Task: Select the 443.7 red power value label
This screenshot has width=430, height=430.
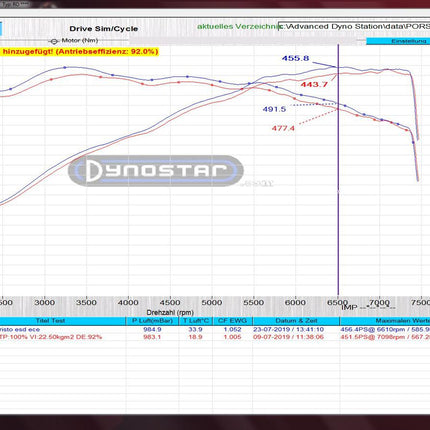Action: [314, 84]
